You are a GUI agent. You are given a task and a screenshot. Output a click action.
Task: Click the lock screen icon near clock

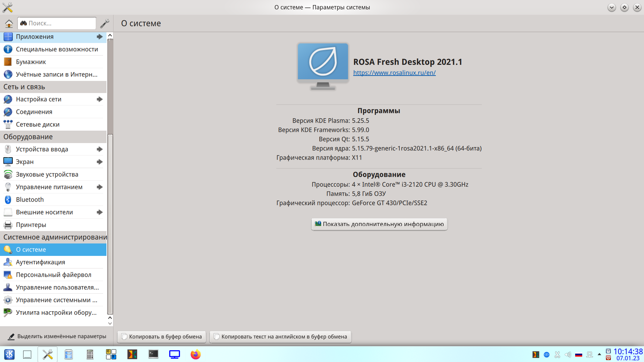pos(608,351)
